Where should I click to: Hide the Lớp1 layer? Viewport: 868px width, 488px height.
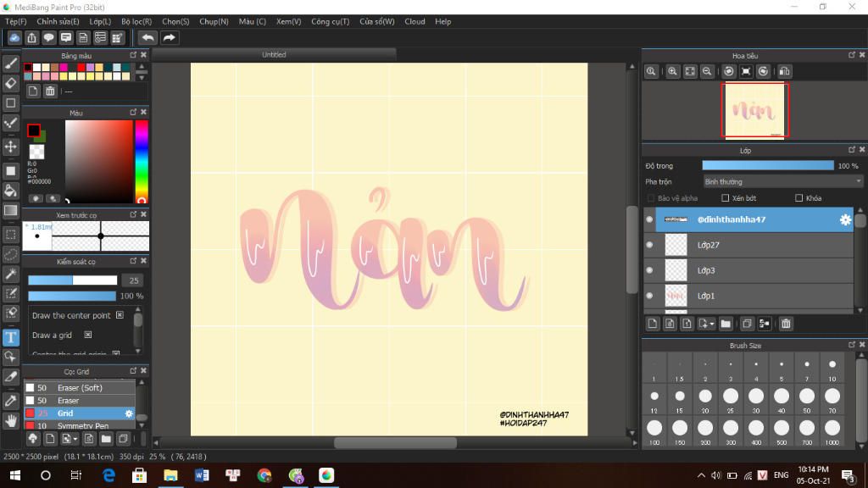(x=650, y=296)
